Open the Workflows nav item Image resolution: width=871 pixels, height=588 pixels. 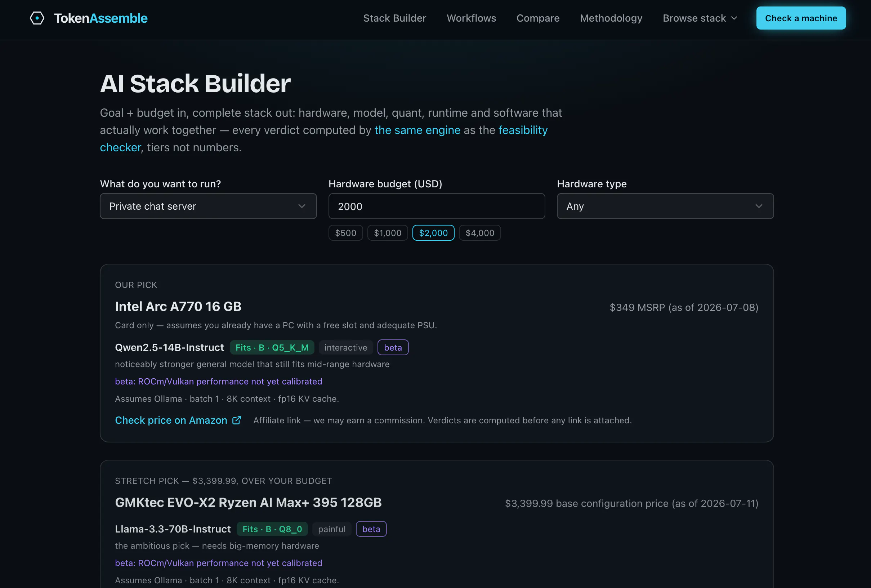pos(471,18)
